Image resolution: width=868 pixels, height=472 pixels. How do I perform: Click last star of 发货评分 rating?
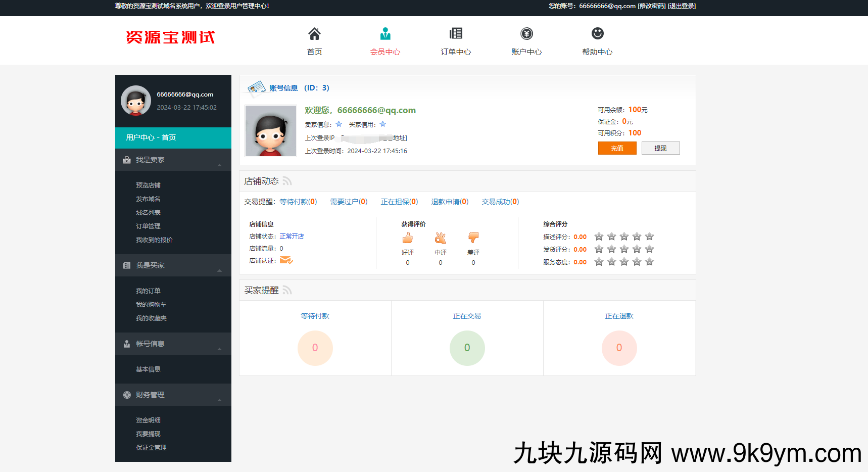(x=650, y=249)
